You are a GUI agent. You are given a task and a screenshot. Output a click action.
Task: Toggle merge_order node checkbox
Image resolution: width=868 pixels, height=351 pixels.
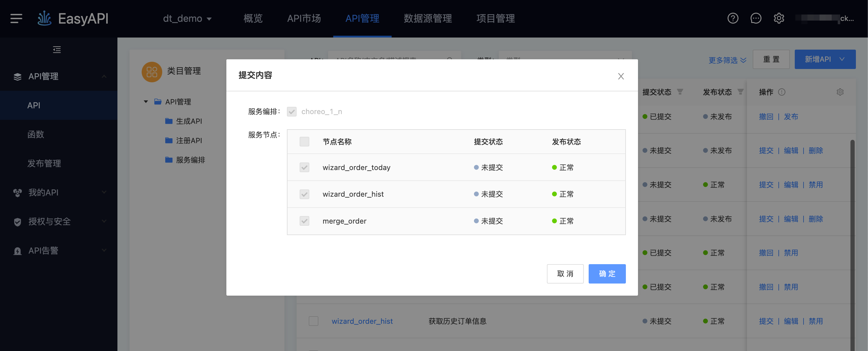tap(304, 221)
